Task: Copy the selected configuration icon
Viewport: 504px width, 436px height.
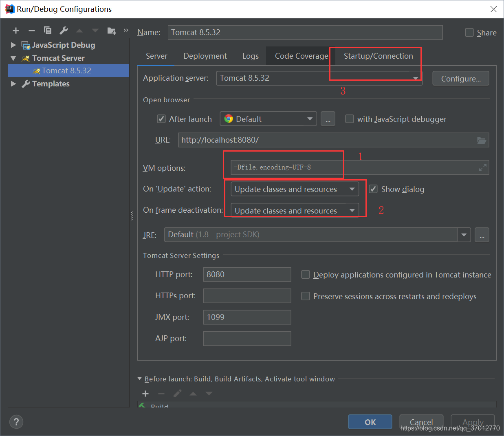Action: click(48, 31)
